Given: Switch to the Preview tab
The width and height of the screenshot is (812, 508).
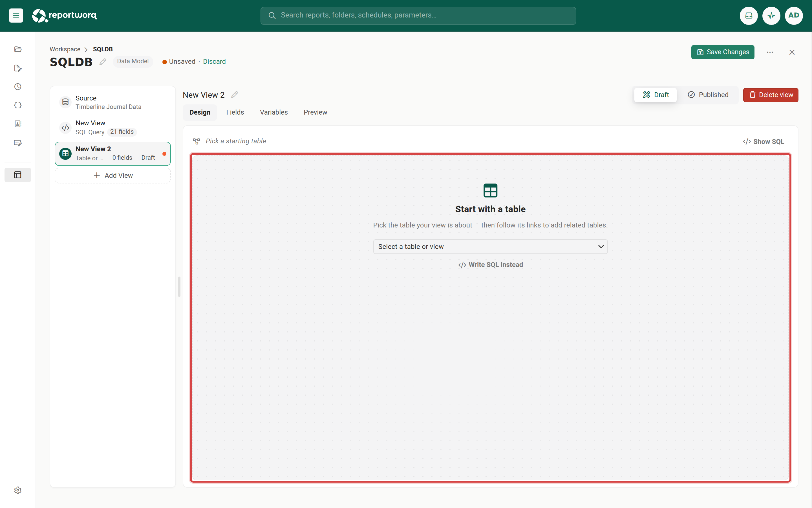Looking at the screenshot, I should point(315,112).
